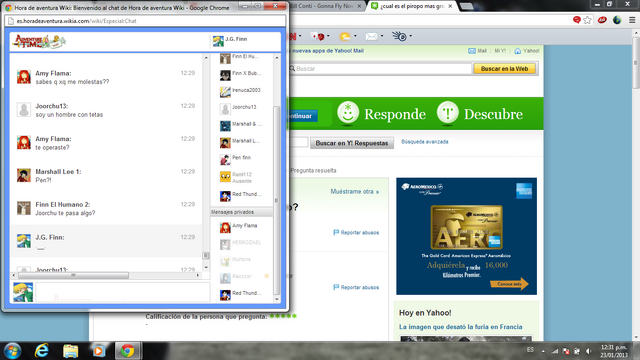Click Amy Flama's avatar on 'sabes q xq' message
Viewport: 640px width, 360px height.
(24, 77)
